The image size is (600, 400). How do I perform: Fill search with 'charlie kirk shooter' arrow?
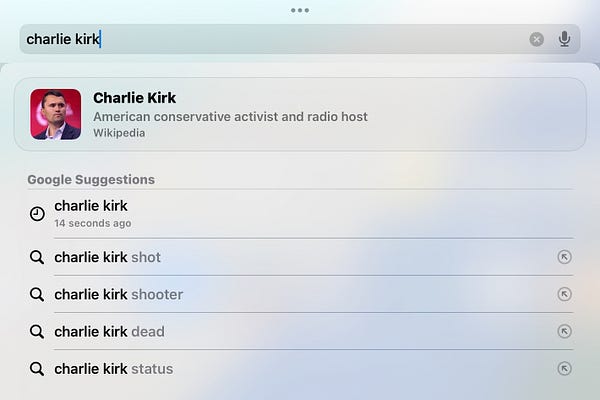click(x=564, y=294)
